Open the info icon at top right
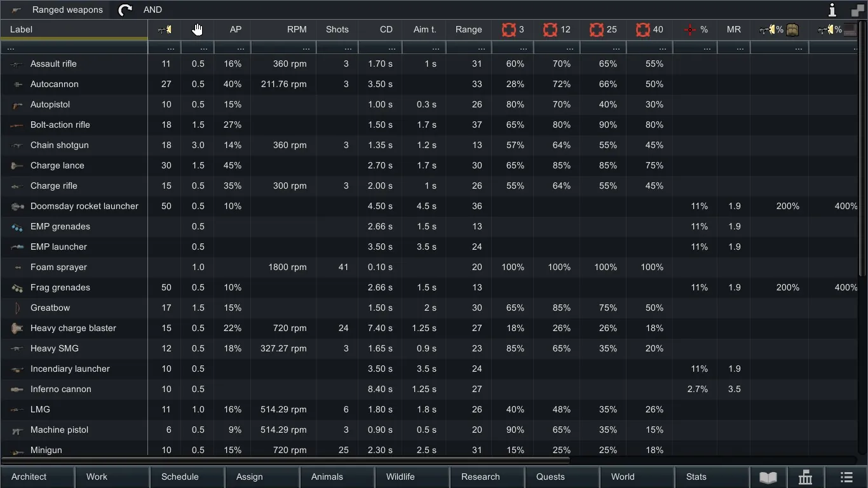Viewport: 868px width, 488px height. pyautogui.click(x=832, y=10)
